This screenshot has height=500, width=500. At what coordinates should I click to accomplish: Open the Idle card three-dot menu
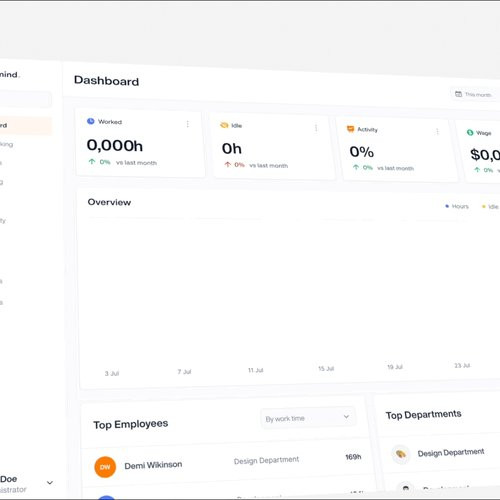tap(316, 128)
